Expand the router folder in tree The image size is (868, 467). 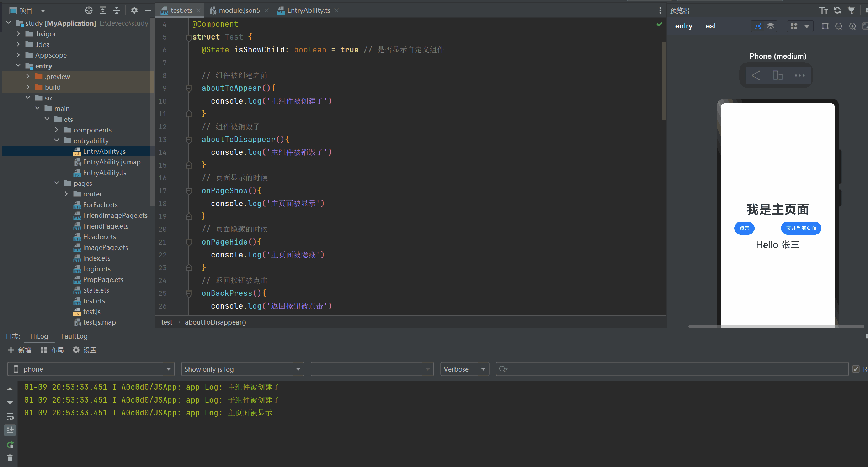pos(66,194)
